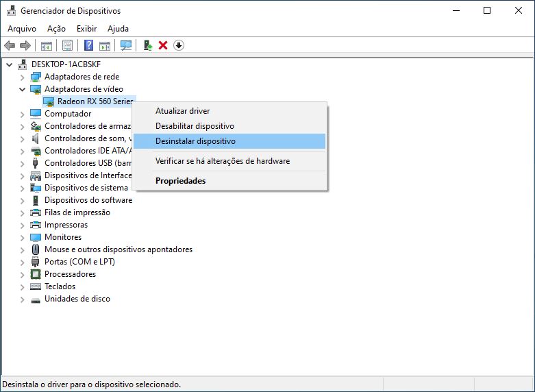The width and height of the screenshot is (535, 392).
Task: Expand Adaptadores de rede
Action: tap(23, 77)
